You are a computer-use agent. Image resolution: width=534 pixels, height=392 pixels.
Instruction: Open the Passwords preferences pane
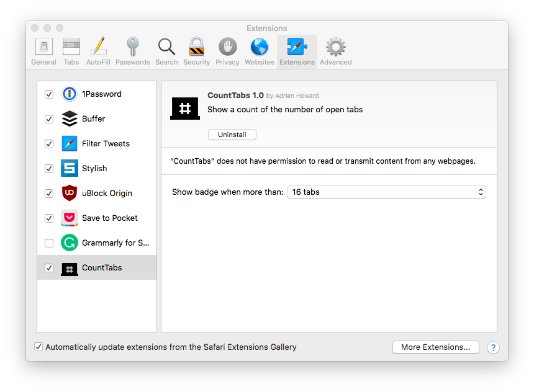(x=132, y=51)
